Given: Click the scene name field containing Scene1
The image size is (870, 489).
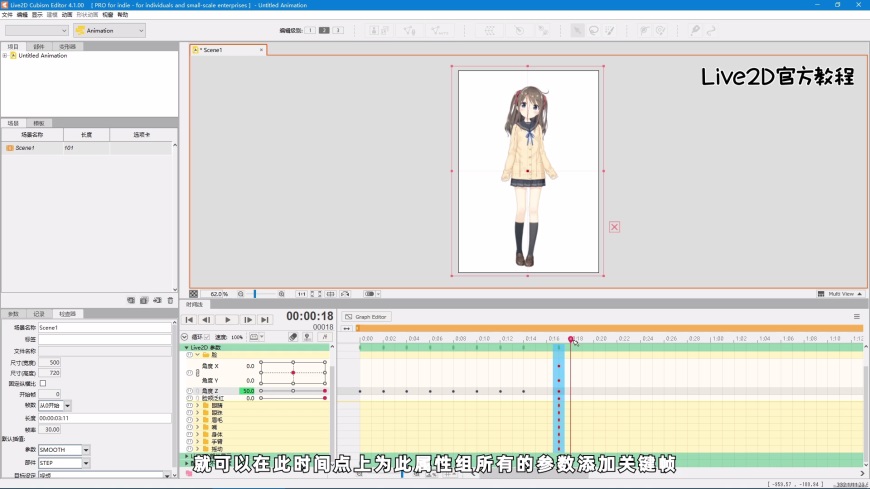Looking at the screenshot, I should click(104, 327).
